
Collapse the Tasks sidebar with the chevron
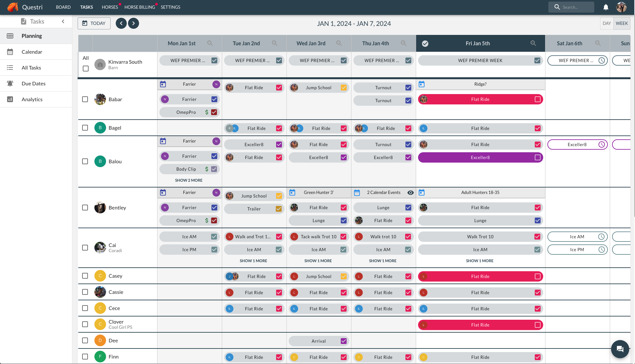[63, 21]
